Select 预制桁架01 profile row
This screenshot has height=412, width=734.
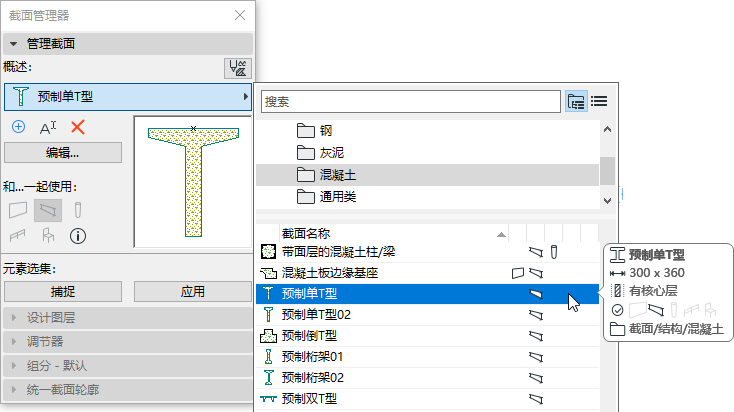427,357
